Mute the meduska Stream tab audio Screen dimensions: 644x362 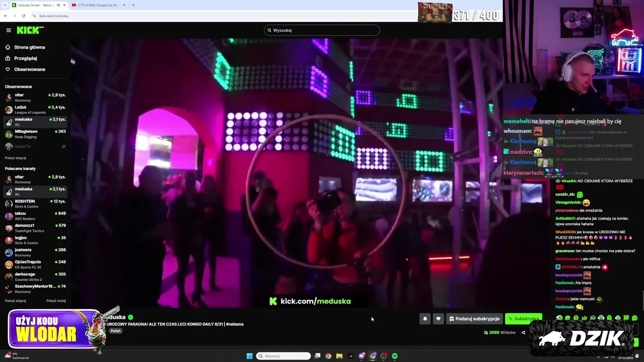click(58, 5)
